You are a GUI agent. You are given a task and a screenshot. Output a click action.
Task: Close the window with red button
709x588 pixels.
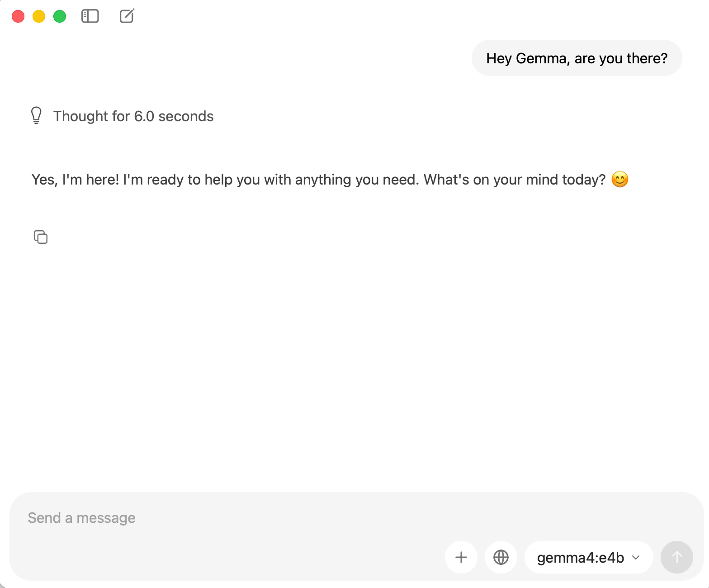pyautogui.click(x=18, y=16)
